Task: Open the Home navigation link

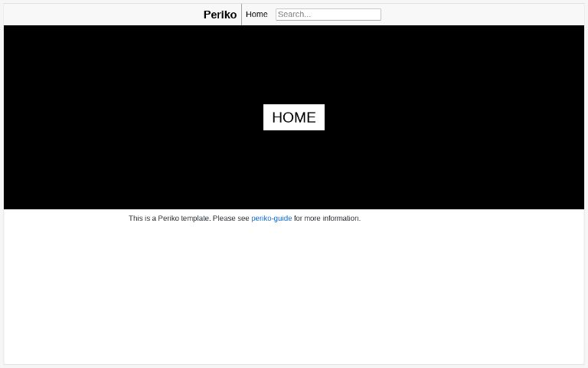Action: [256, 15]
